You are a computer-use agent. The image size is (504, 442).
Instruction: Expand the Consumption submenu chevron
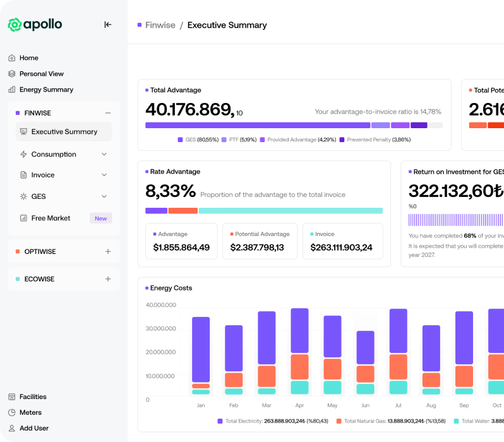point(104,154)
